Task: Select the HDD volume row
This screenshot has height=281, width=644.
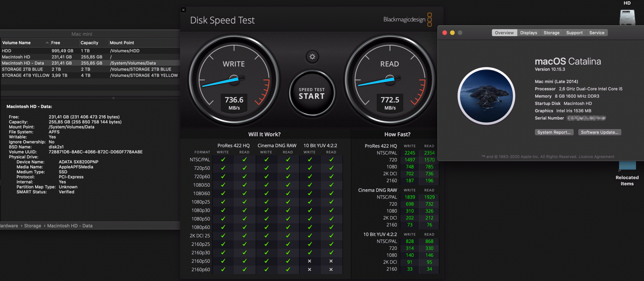Action: pos(90,51)
